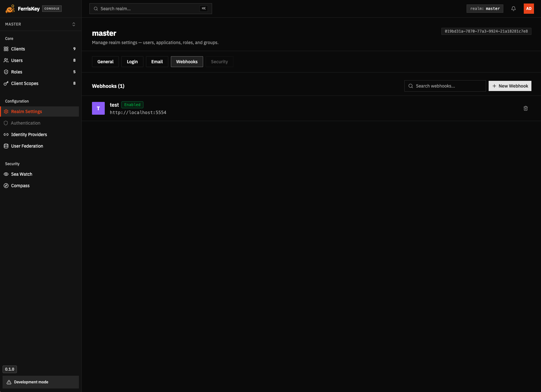Open the Login settings tab

point(132,61)
